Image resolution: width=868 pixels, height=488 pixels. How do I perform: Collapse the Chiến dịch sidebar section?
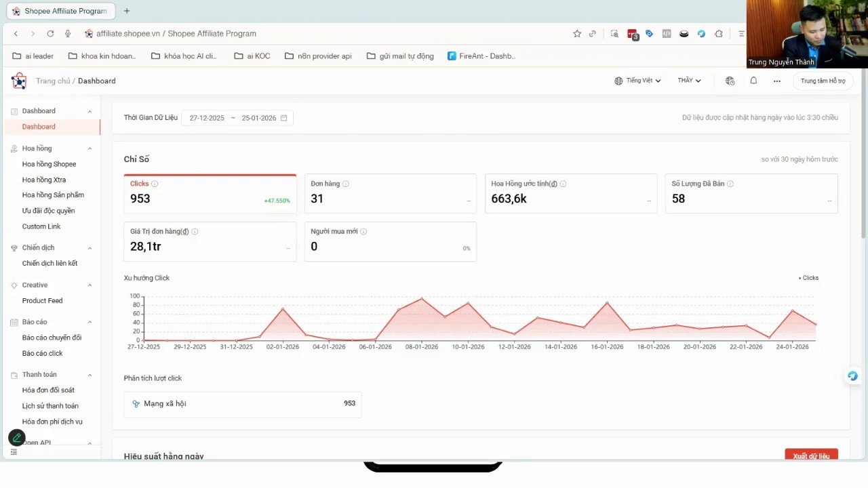click(90, 248)
